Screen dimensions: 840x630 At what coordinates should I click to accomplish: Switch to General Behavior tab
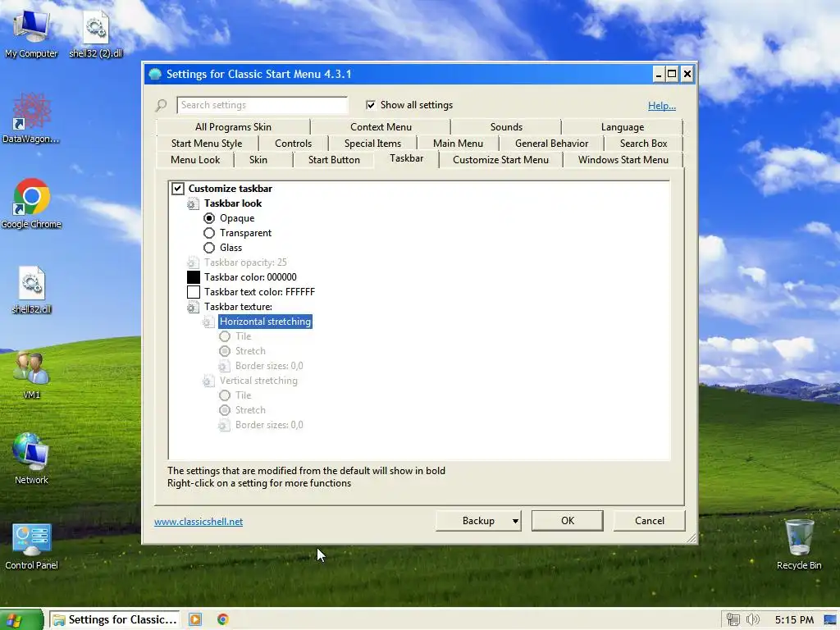tap(552, 144)
